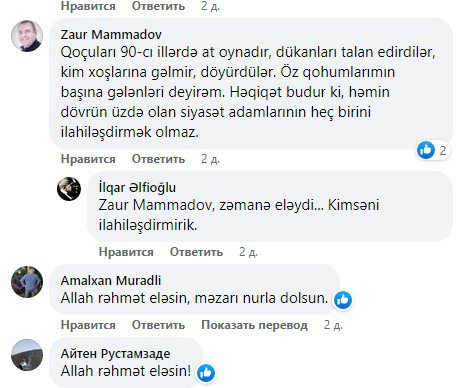This screenshot has width=465, height=388.
Task: Show translation of Amalxan Muradli's comment
Action: [x=254, y=325]
